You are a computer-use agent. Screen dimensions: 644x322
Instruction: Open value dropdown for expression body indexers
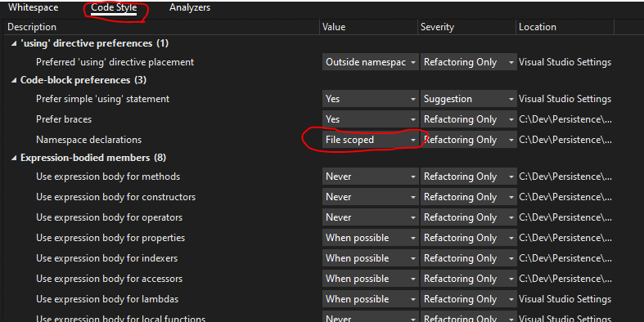(x=371, y=258)
